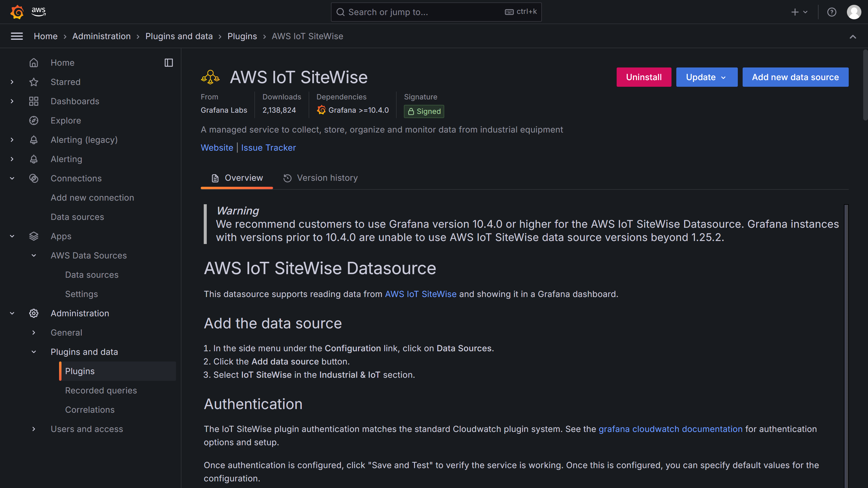Collapse the AWS Data Sources chevron
The image size is (868, 488).
(34, 255)
